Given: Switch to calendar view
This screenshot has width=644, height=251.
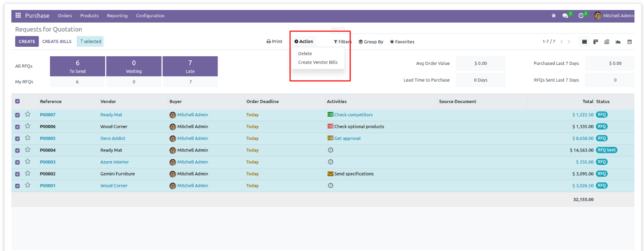Looking at the screenshot, I should pos(629,42).
